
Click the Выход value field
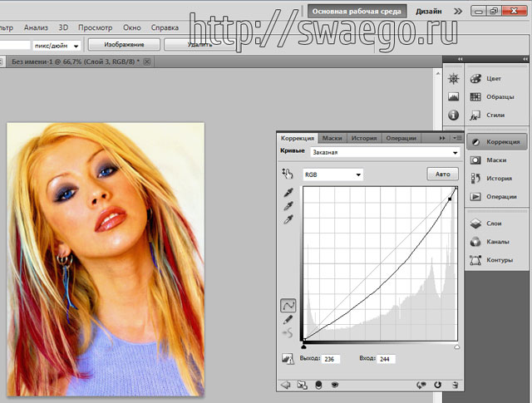(330, 359)
